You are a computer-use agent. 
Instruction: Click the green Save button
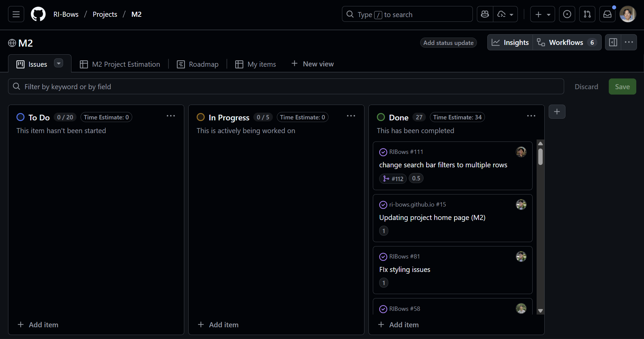tap(622, 87)
